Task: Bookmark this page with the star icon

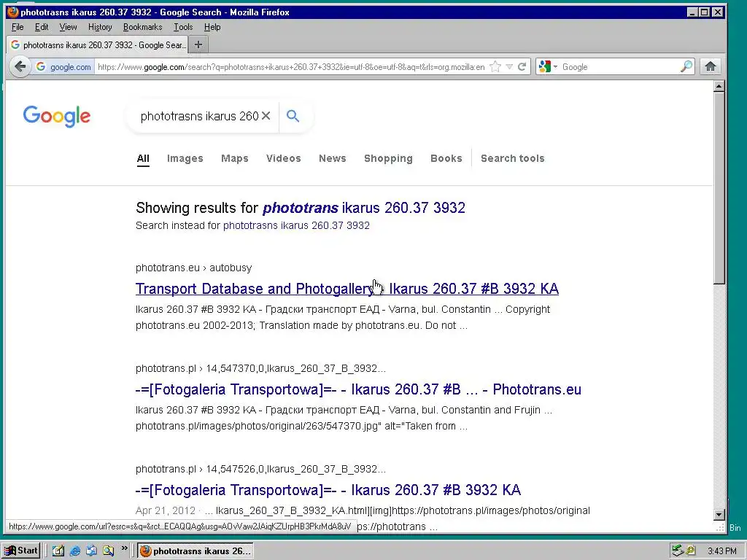Action: (x=495, y=66)
